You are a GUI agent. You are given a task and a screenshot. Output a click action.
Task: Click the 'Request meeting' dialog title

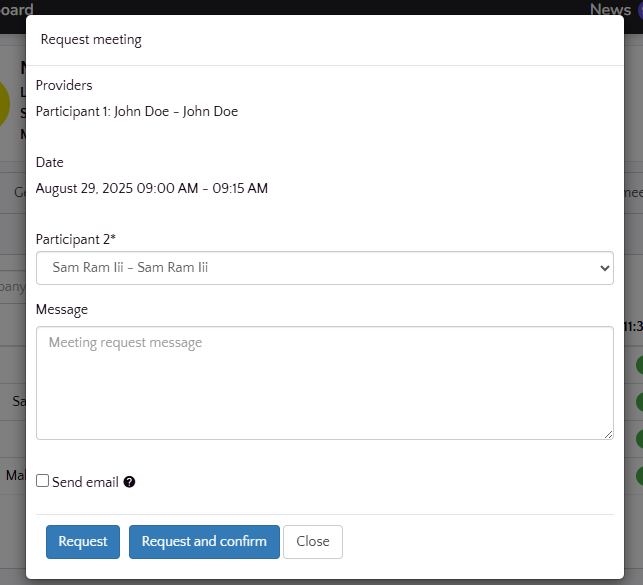[91, 40]
